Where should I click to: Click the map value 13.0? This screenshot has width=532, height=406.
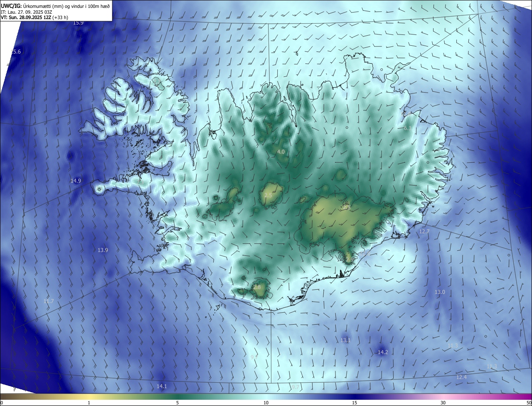pyautogui.click(x=440, y=292)
